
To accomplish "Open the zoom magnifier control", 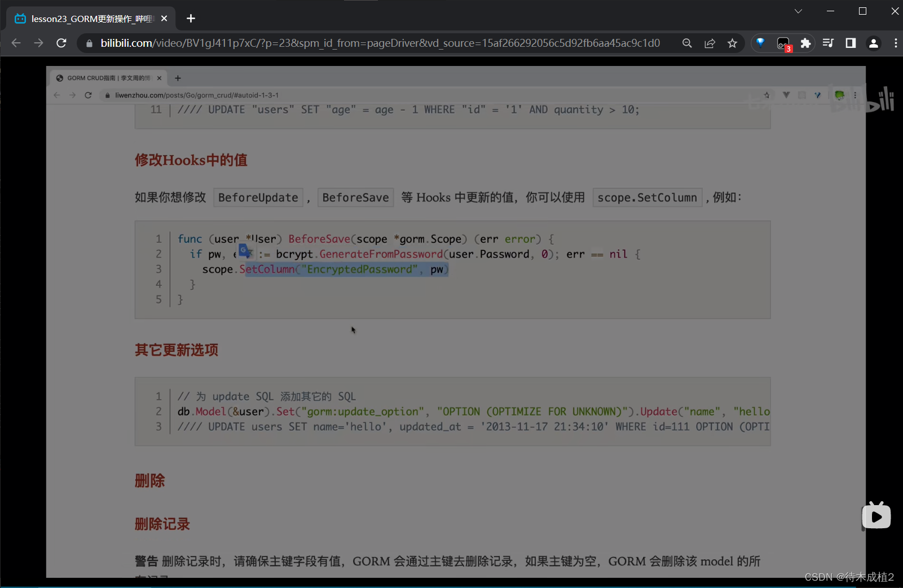I will click(687, 43).
